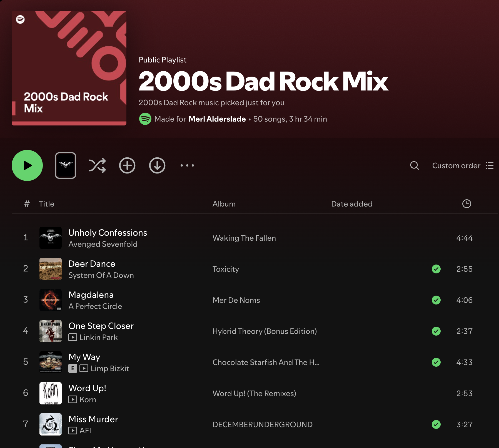Open artist A Perfect Circle

[95, 306]
